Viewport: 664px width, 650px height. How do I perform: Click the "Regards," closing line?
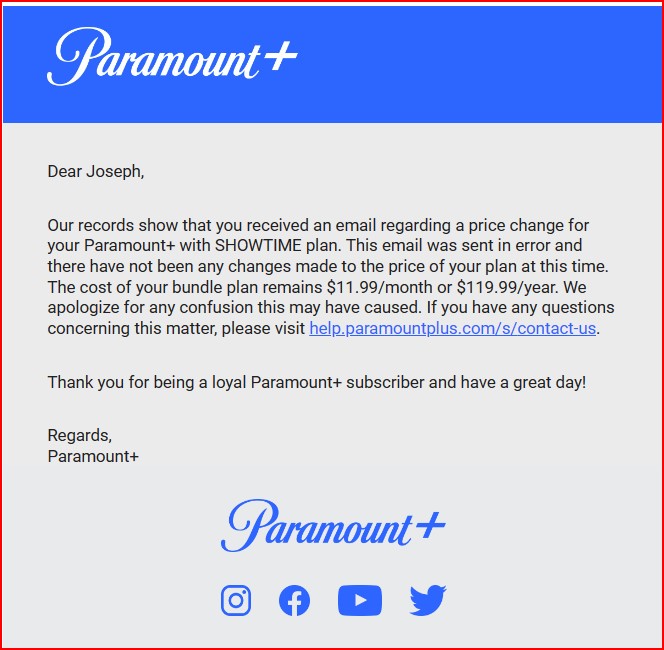pos(80,435)
